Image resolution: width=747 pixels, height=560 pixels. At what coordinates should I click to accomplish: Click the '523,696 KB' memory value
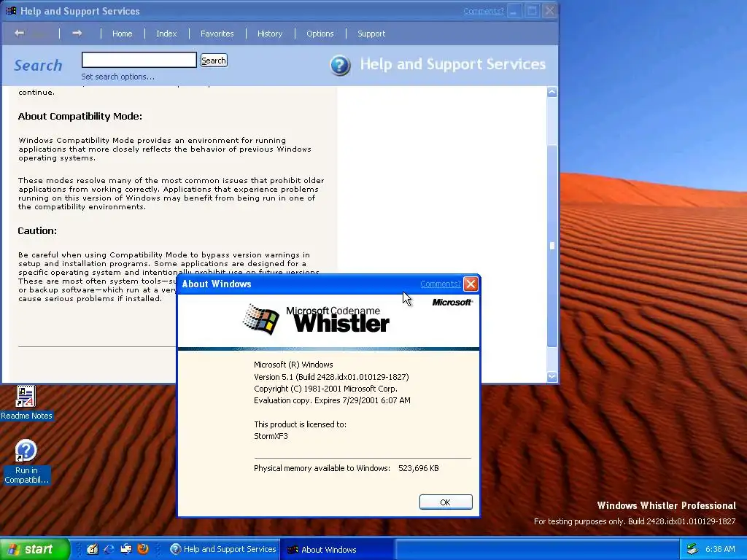[418, 468]
